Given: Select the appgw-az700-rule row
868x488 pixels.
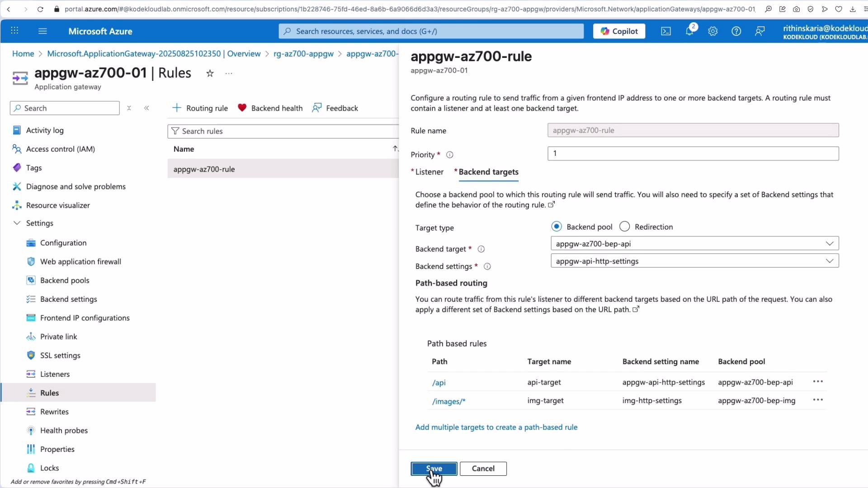Looking at the screenshot, I should tap(283, 169).
